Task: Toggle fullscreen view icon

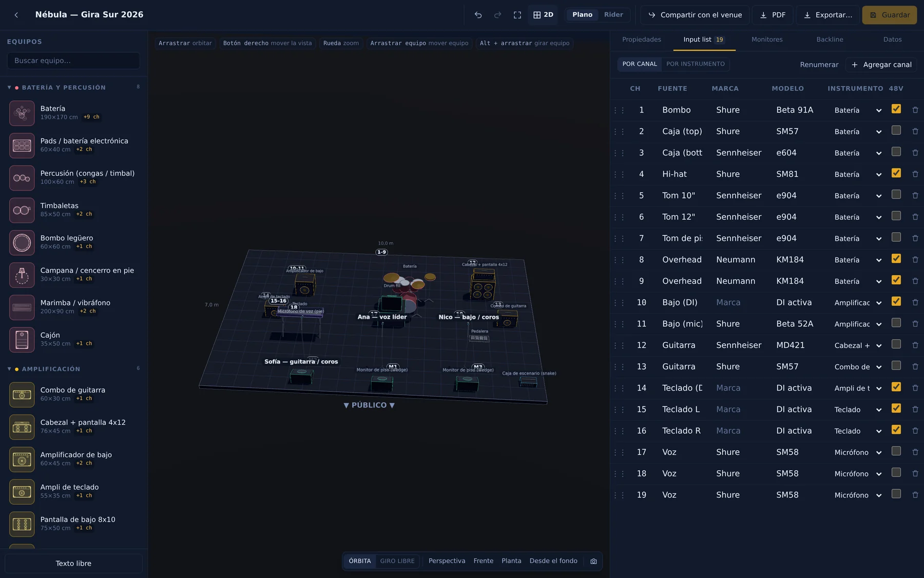Action: pyautogui.click(x=517, y=15)
